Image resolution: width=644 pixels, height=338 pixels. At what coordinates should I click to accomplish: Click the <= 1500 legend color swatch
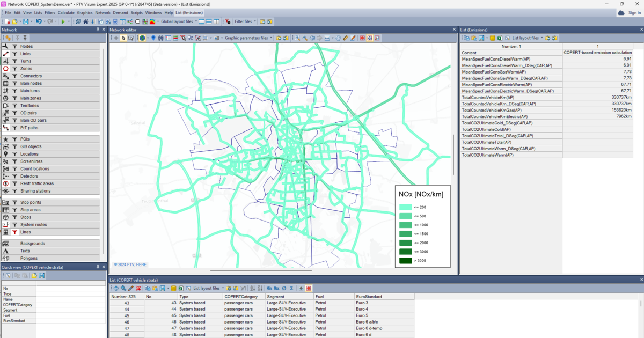pos(405,234)
